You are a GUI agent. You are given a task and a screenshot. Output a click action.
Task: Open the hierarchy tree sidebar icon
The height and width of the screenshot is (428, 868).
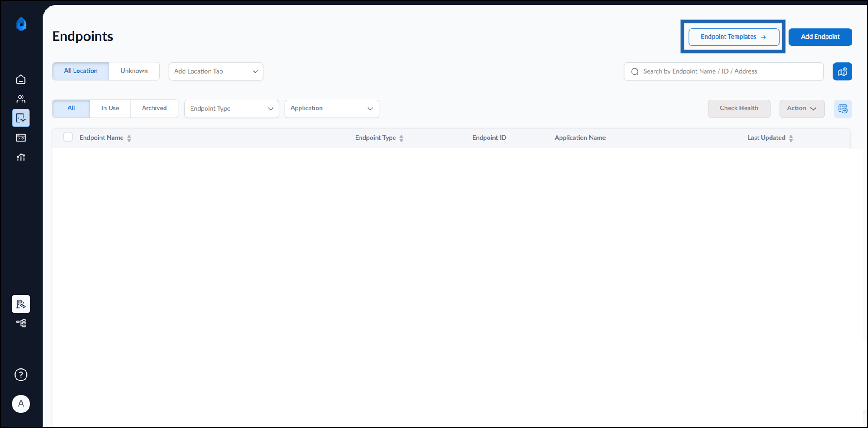(x=21, y=323)
